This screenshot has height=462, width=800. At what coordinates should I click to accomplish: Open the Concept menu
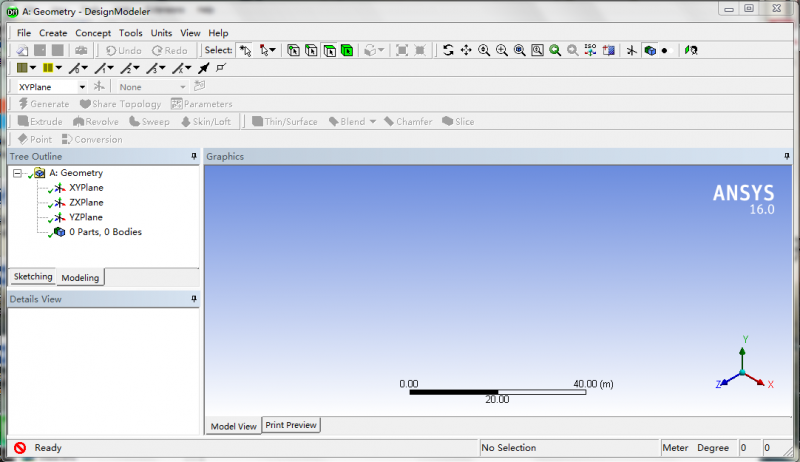coord(93,33)
